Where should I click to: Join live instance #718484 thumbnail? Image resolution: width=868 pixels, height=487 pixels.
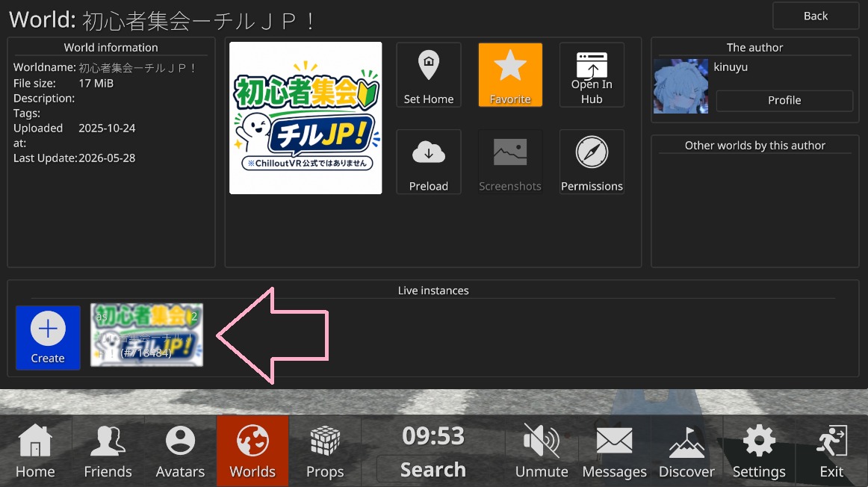coord(146,335)
